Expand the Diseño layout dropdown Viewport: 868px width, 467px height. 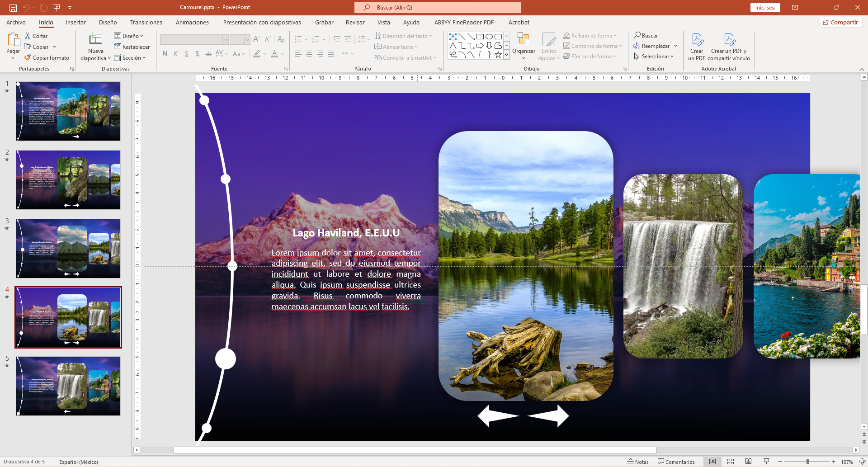(129, 36)
